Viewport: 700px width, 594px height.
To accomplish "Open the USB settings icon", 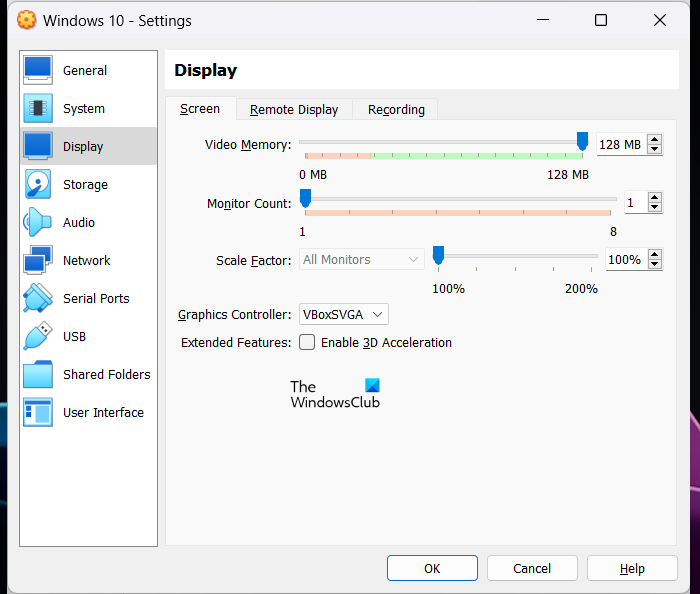I will tap(38, 336).
